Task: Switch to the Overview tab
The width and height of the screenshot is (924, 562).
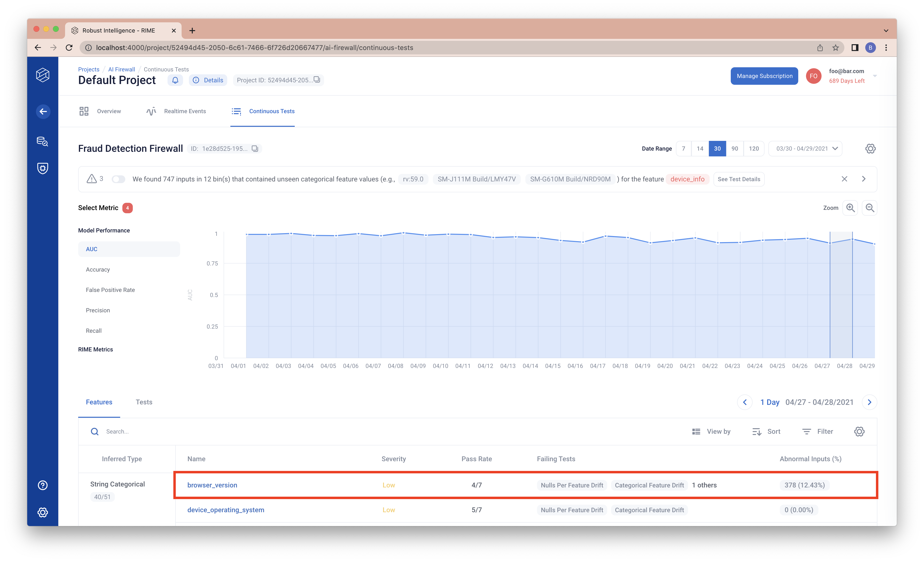Action: pyautogui.click(x=100, y=111)
